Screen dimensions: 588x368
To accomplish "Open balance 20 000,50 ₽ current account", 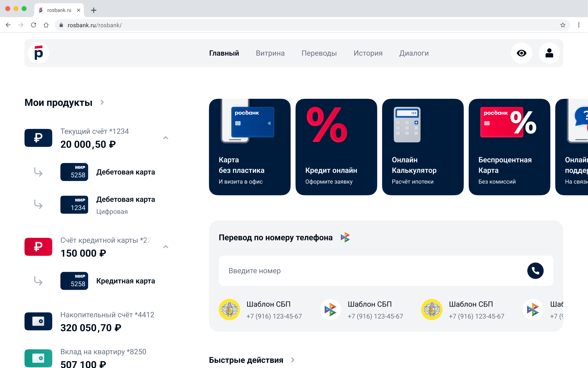I will (x=88, y=144).
